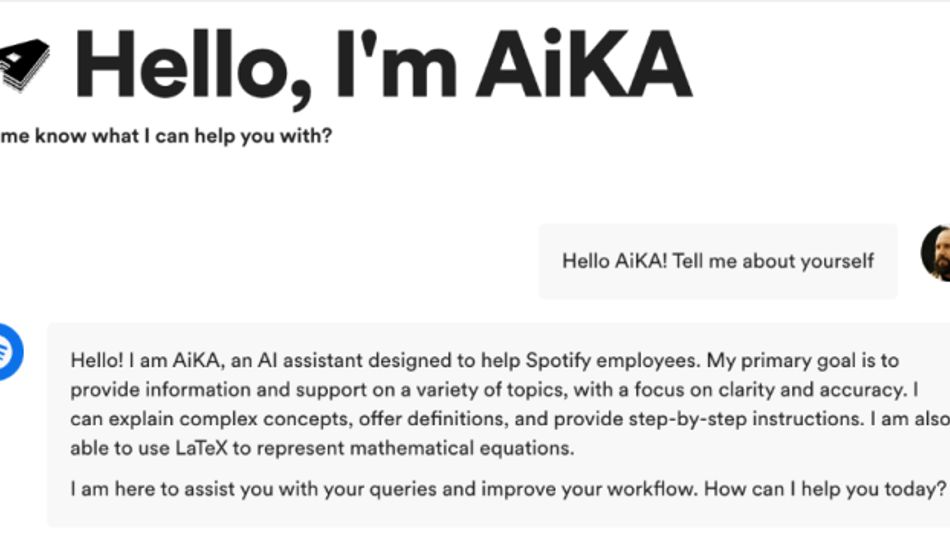Click the "My primary goal" phrase in the reply

click(x=779, y=360)
